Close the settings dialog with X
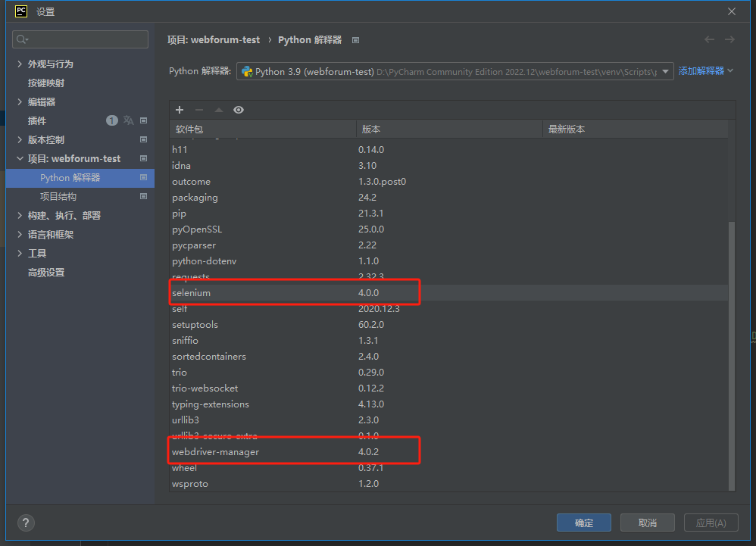The image size is (756, 546). click(732, 11)
